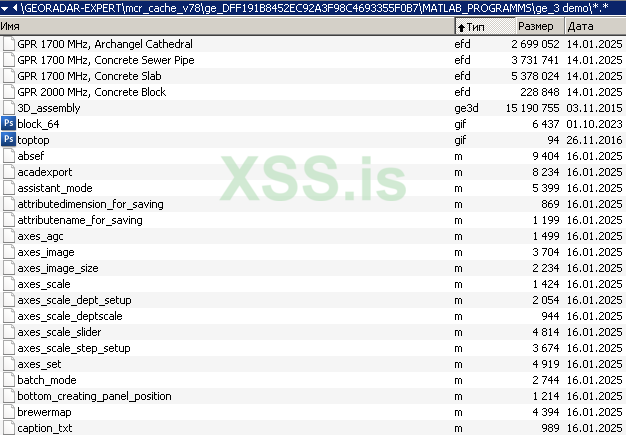Sort by the Размер column header
Screen dimensions: 626x435
point(540,26)
